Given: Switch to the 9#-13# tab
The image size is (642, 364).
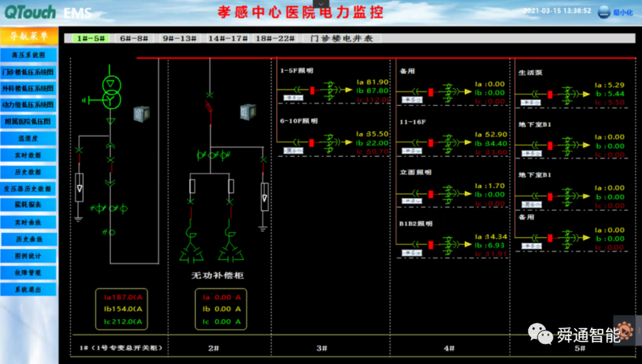Looking at the screenshot, I should coord(180,39).
